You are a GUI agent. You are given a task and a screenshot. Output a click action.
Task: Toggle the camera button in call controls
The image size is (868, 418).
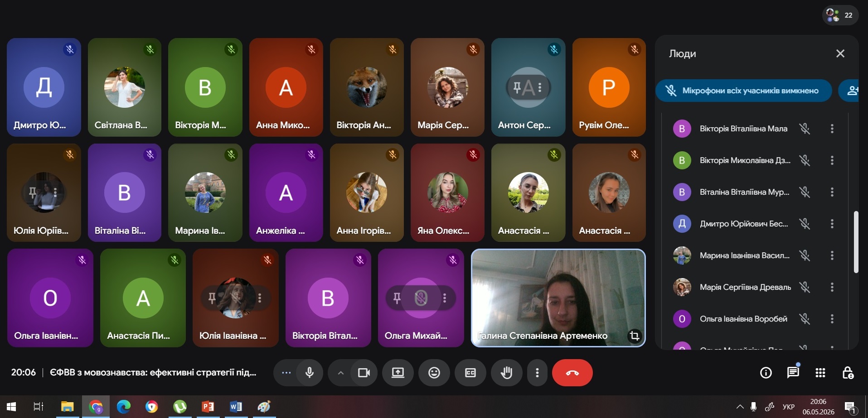364,373
